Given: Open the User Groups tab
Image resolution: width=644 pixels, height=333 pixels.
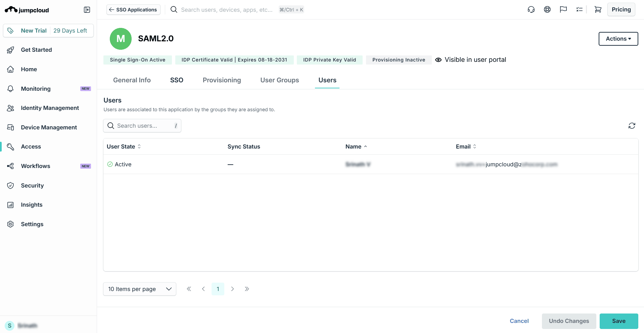Looking at the screenshot, I should (x=280, y=80).
